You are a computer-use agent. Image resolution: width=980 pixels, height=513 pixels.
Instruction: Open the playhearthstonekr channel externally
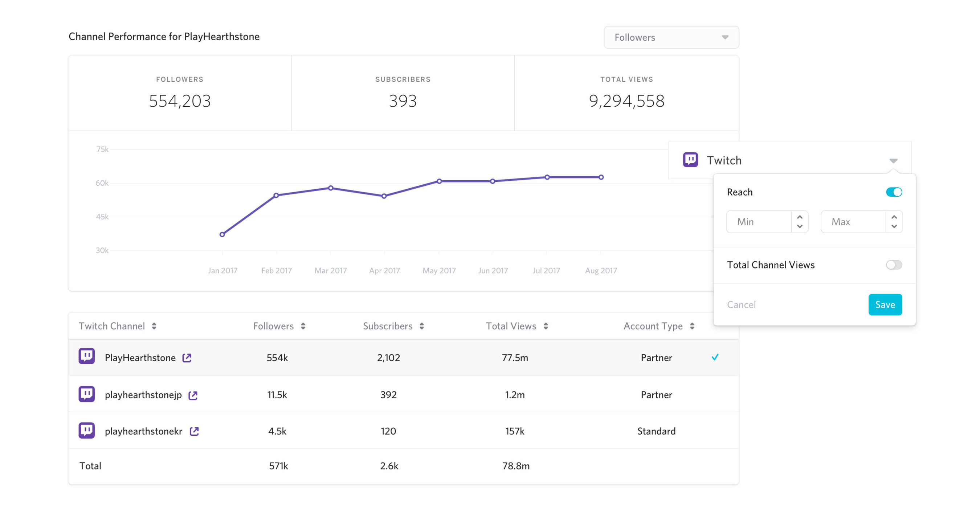[195, 431]
